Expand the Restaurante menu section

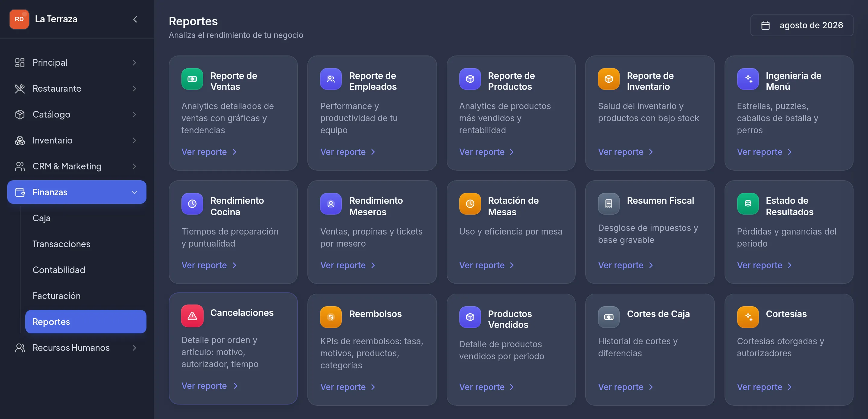click(77, 88)
